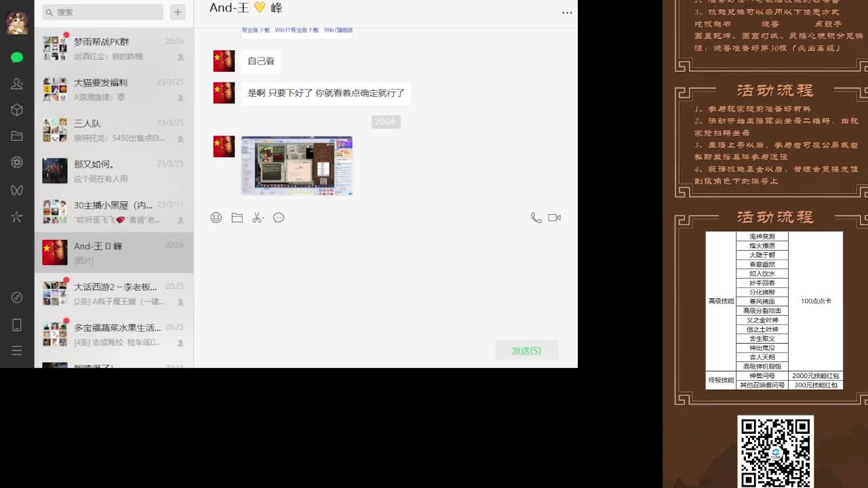This screenshot has width=868, height=488.
Task: Open the Contacts icon in the sidebar
Action: [x=17, y=83]
